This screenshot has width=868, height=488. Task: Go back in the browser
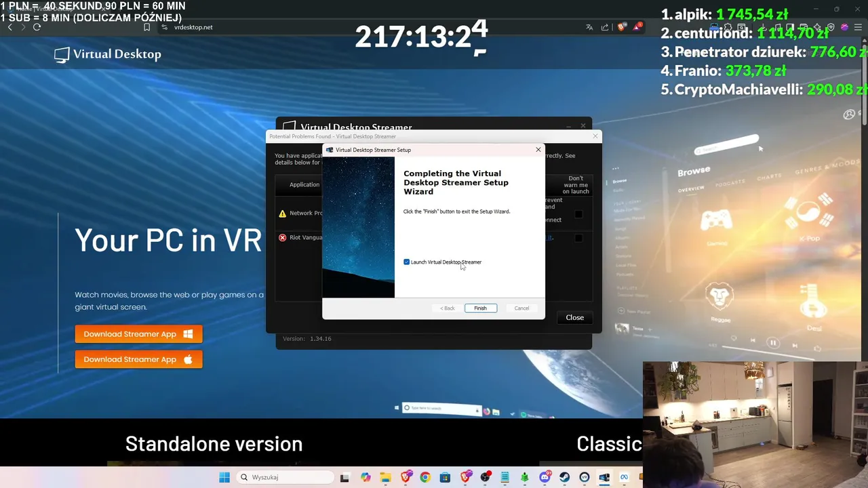[x=9, y=27]
